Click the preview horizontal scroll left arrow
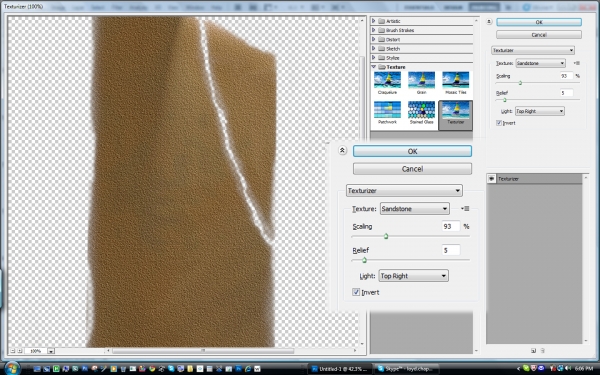The image size is (600, 375). pos(108,350)
